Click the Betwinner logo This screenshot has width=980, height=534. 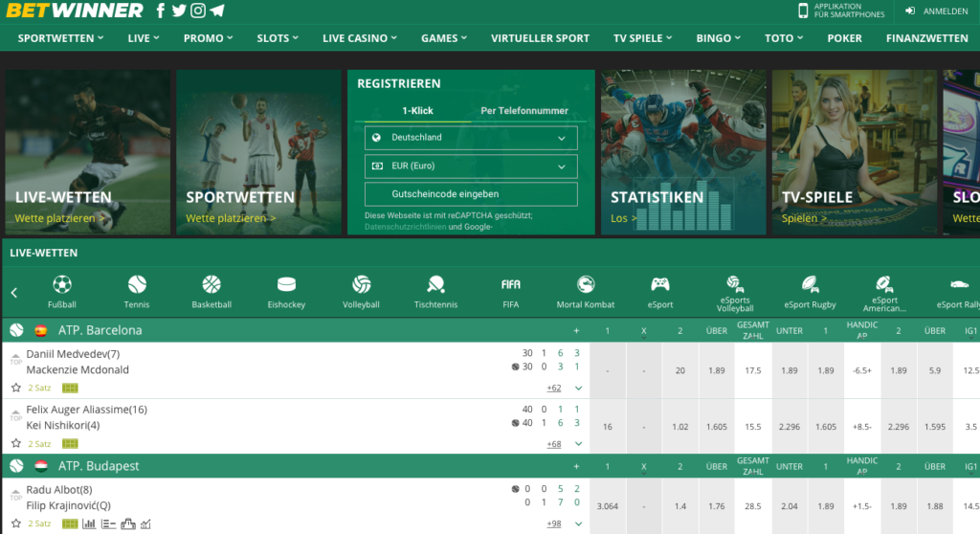point(75,11)
